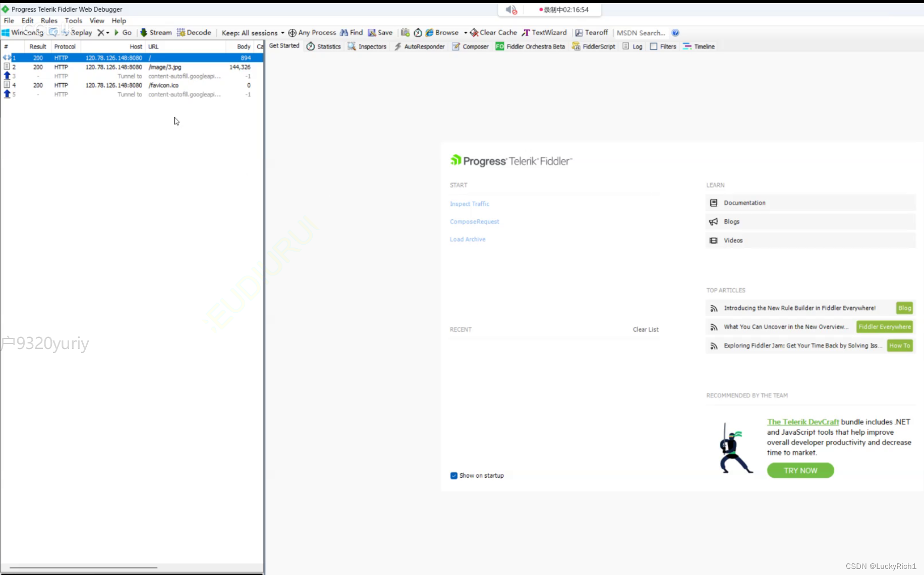Viewport: 924px width, 575px height.
Task: Click the How To article tag
Action: (899, 346)
